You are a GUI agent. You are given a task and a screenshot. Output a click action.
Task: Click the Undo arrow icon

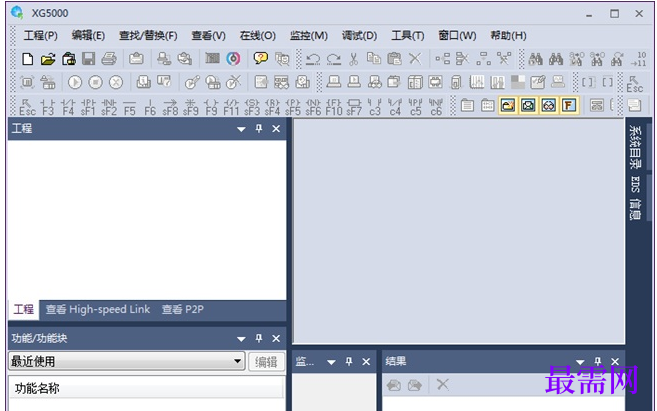point(313,59)
